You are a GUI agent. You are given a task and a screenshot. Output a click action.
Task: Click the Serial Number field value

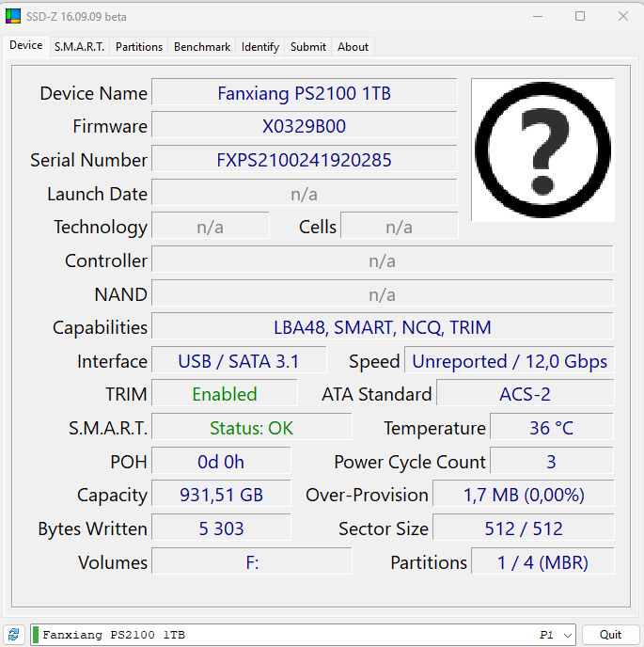pos(304,160)
